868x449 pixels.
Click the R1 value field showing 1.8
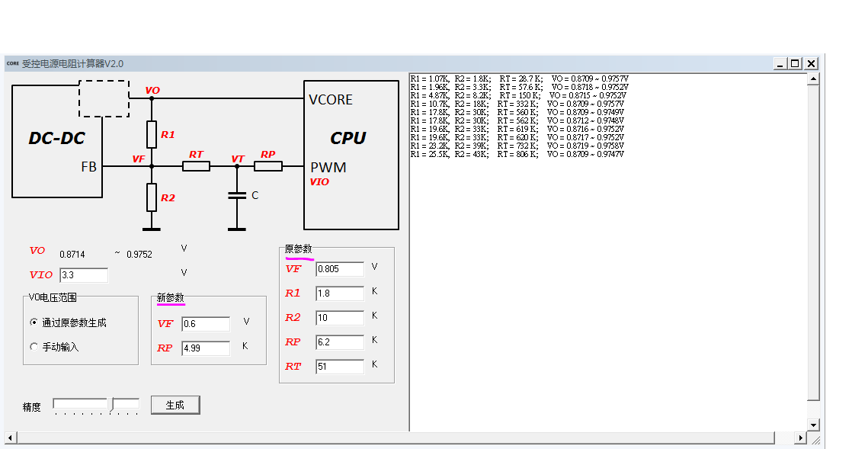point(339,293)
